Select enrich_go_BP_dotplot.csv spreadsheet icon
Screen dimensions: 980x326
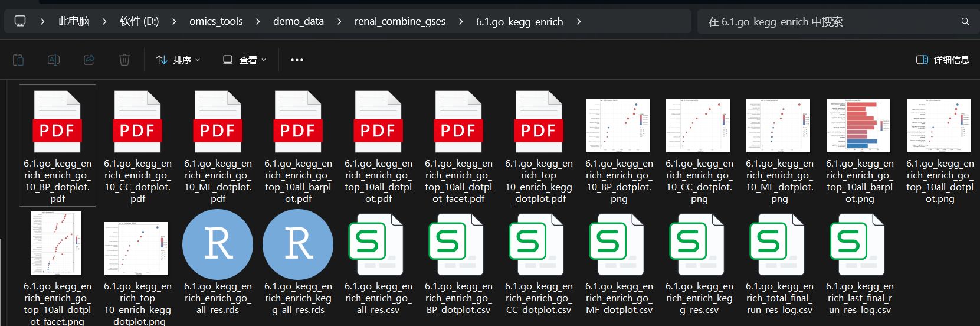(x=457, y=244)
